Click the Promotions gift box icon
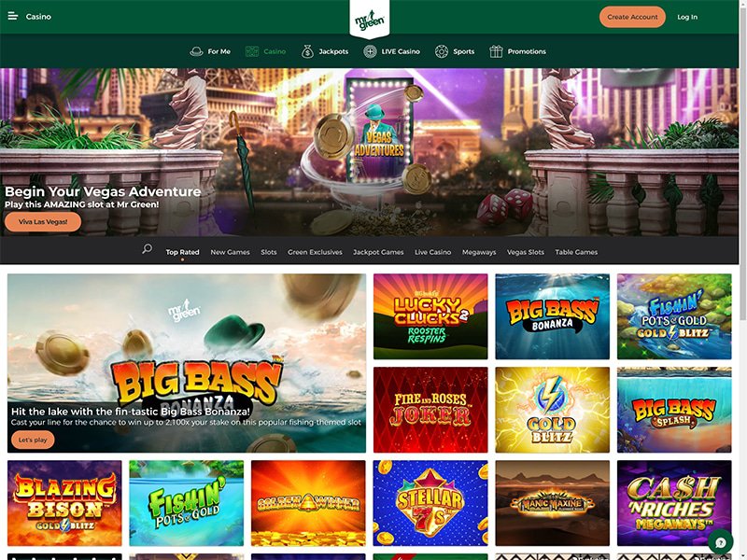Image resolution: width=747 pixels, height=560 pixels. (x=496, y=51)
